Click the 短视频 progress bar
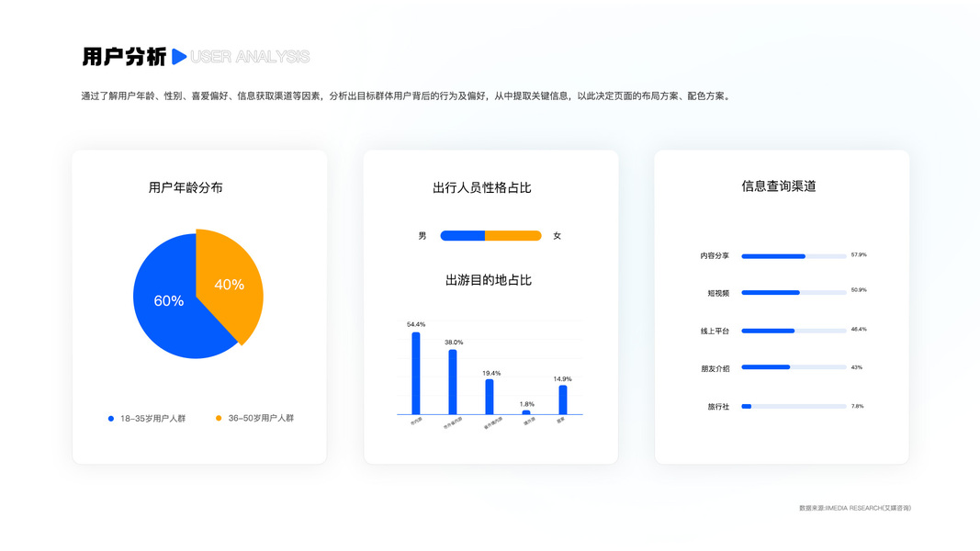This screenshot has width=980, height=551. pyautogui.click(x=794, y=292)
